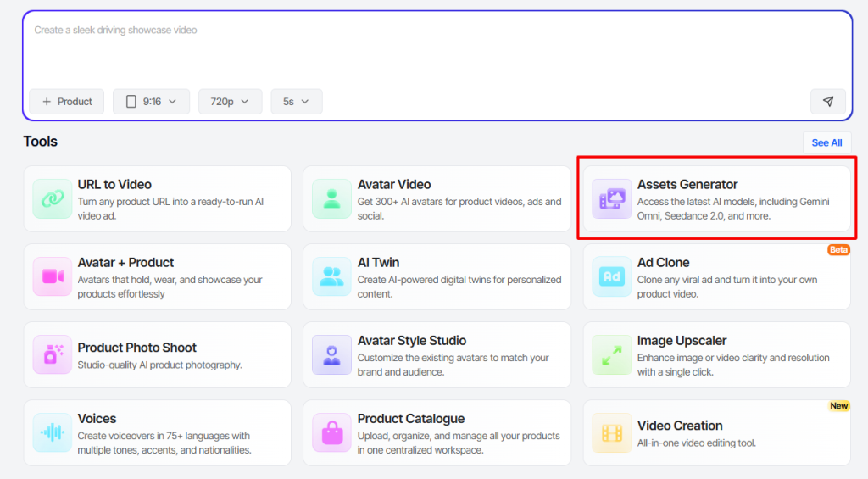Select the Avatar Video person icon
This screenshot has height=479, width=868.
(331, 198)
